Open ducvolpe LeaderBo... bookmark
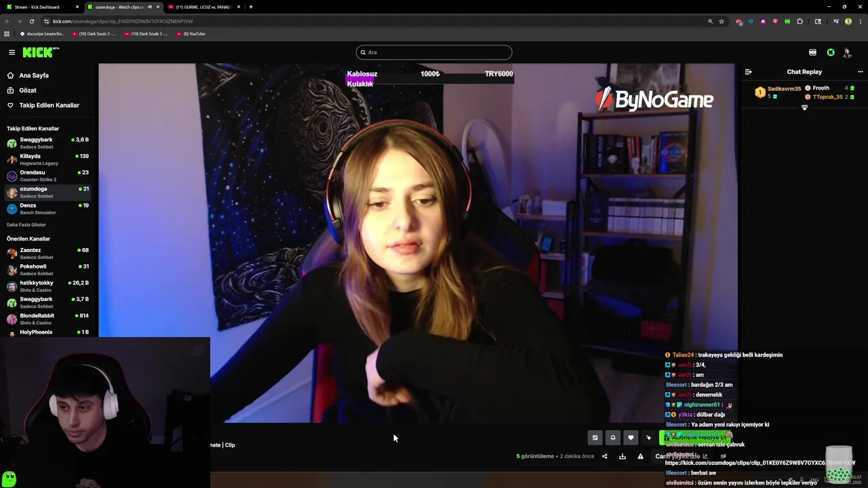868x488 pixels. (x=42, y=33)
